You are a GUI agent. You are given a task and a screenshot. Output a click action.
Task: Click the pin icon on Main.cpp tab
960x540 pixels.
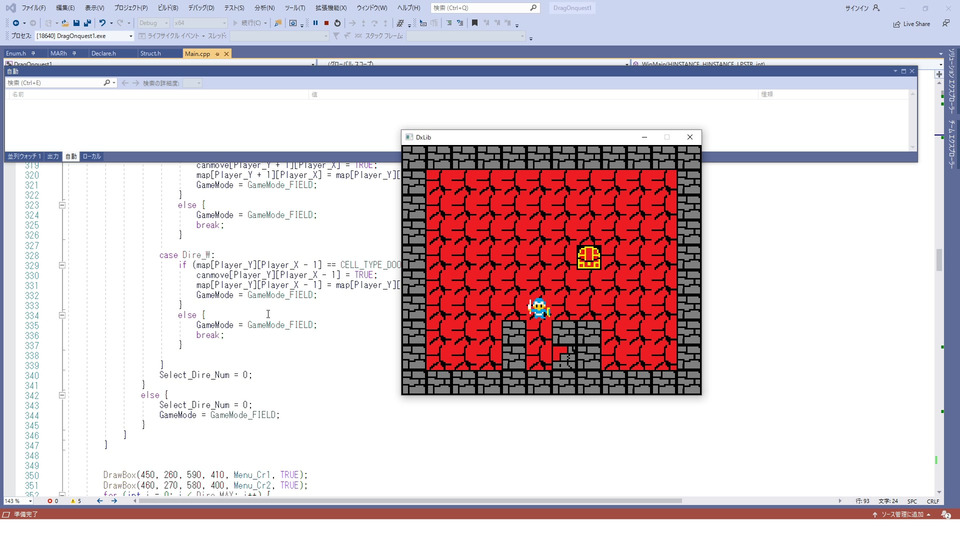click(217, 54)
